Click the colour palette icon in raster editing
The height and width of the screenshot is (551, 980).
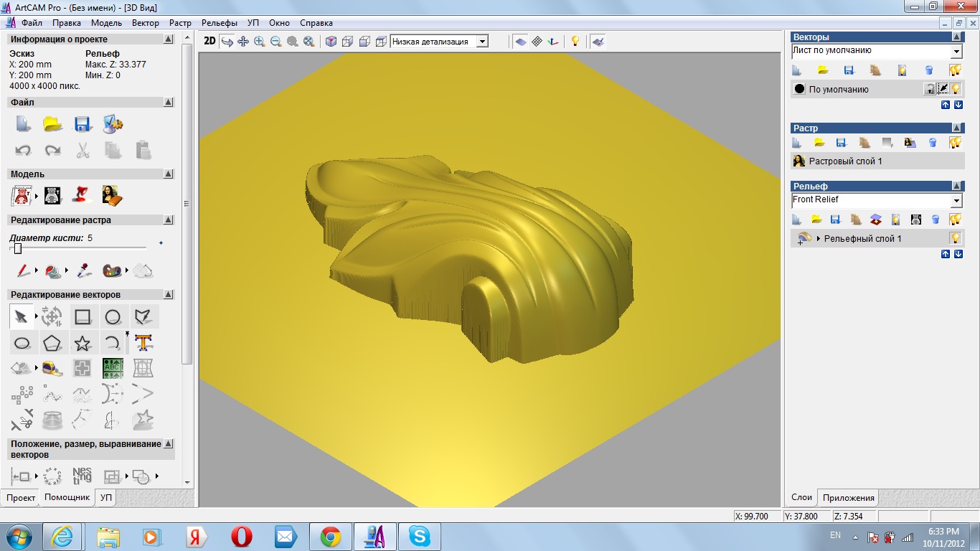[113, 271]
